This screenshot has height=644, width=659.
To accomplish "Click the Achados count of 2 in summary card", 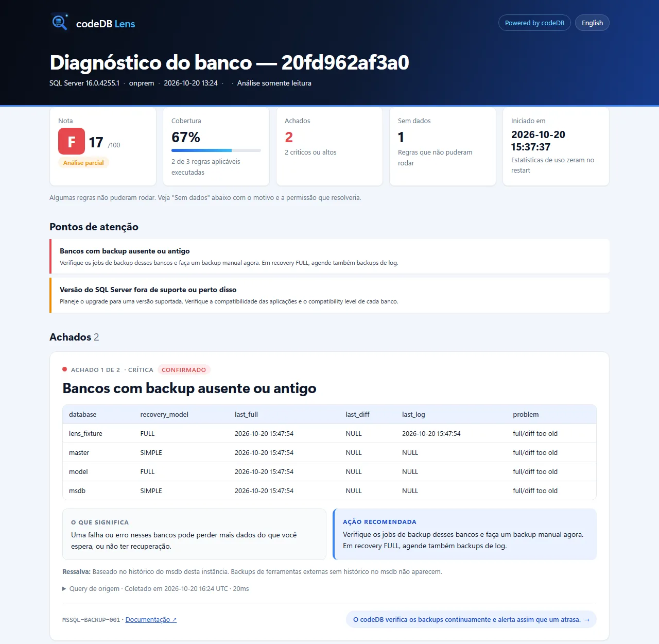I will pyautogui.click(x=289, y=137).
